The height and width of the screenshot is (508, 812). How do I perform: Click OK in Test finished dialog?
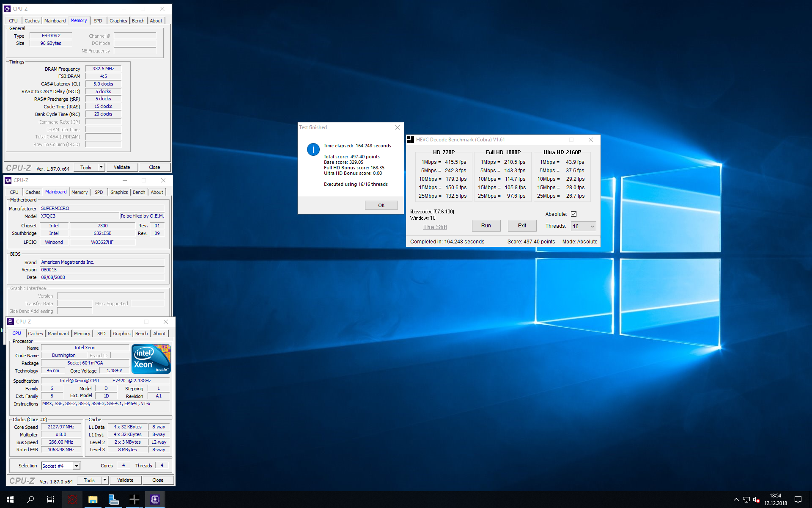[x=381, y=205]
